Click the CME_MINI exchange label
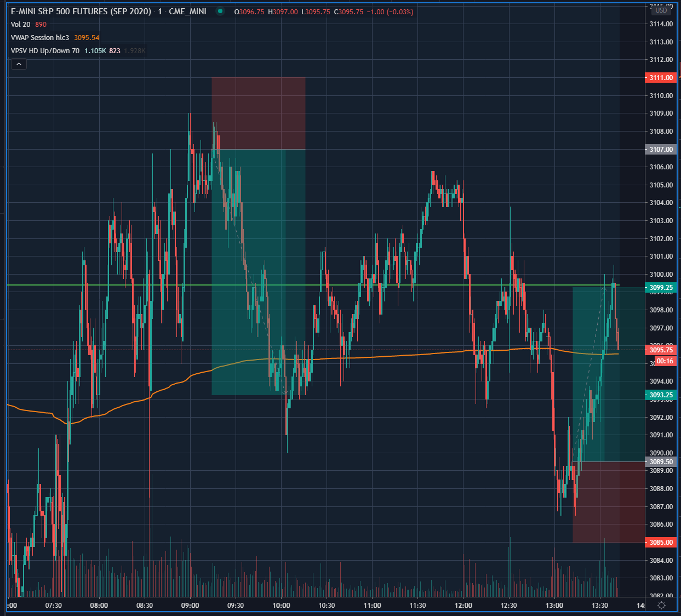 [188, 12]
